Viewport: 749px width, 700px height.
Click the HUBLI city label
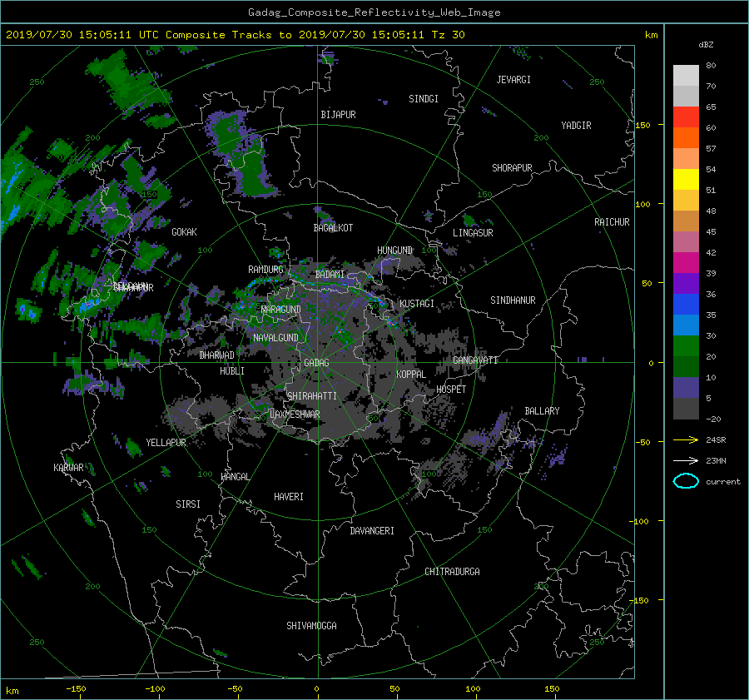(232, 371)
